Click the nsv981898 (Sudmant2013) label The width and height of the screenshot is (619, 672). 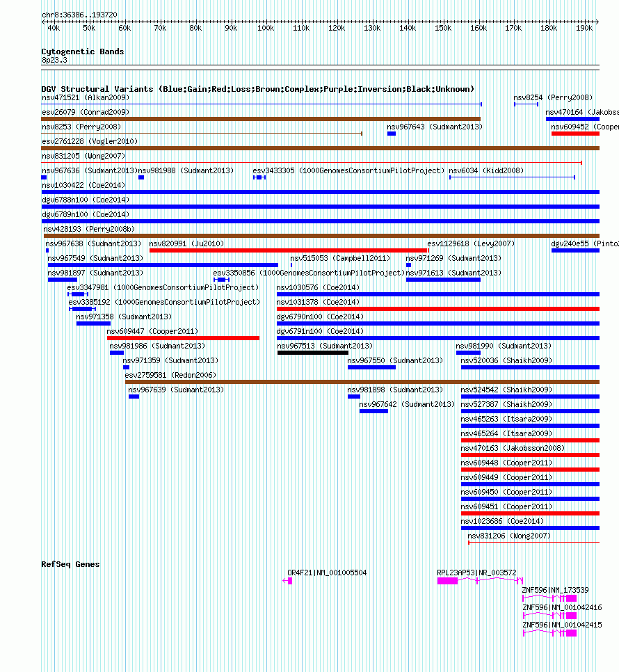click(395, 389)
